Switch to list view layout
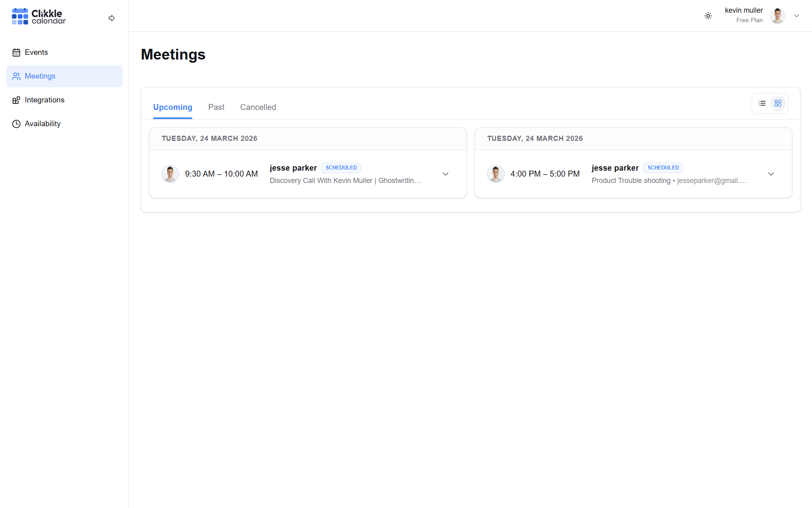The height and width of the screenshot is (508, 812). click(x=762, y=103)
